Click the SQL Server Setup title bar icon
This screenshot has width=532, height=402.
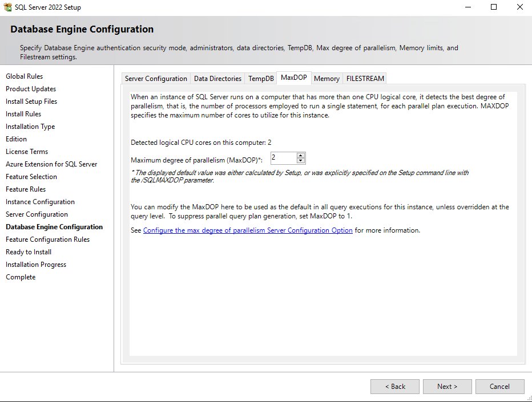point(7,7)
